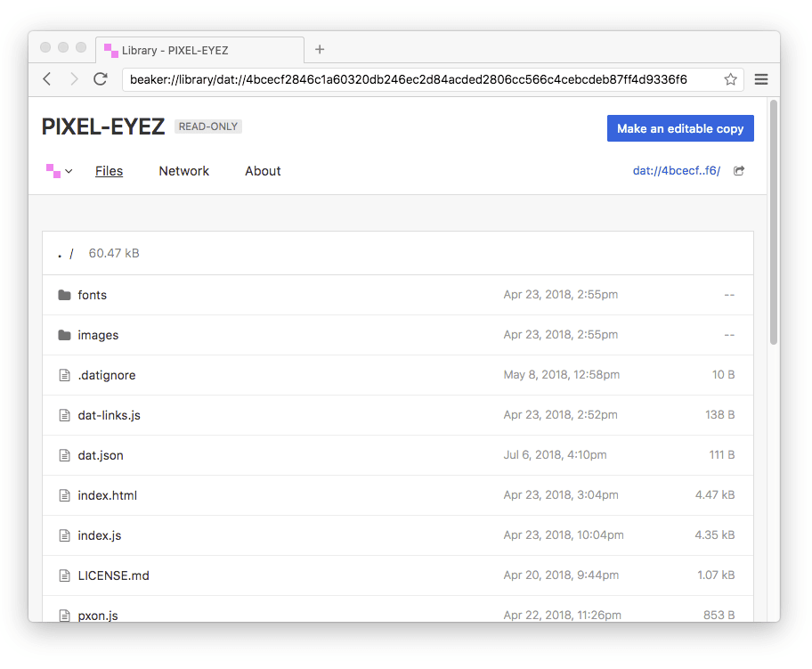Screen dimensions: 812x669
Task: Open the dat-links.js file
Action: point(109,415)
